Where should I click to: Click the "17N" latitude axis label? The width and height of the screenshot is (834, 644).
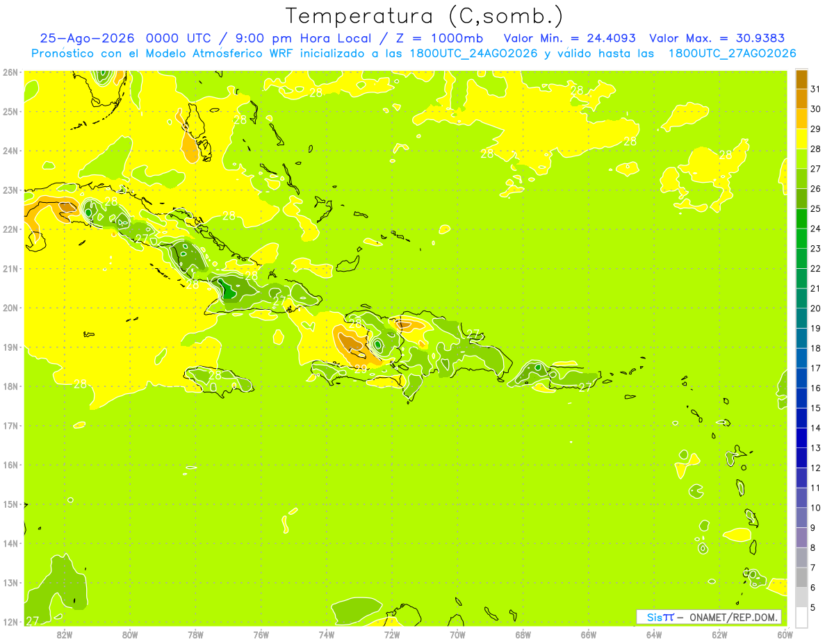click(10, 425)
